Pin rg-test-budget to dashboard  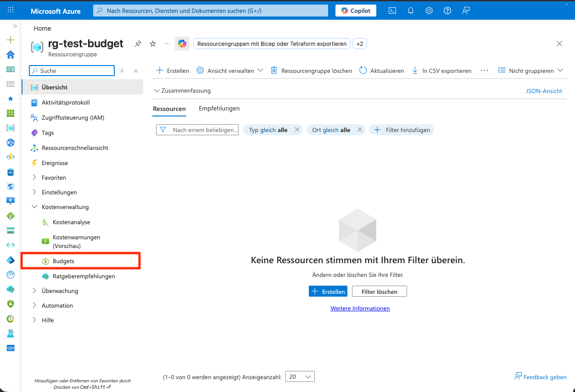point(138,44)
